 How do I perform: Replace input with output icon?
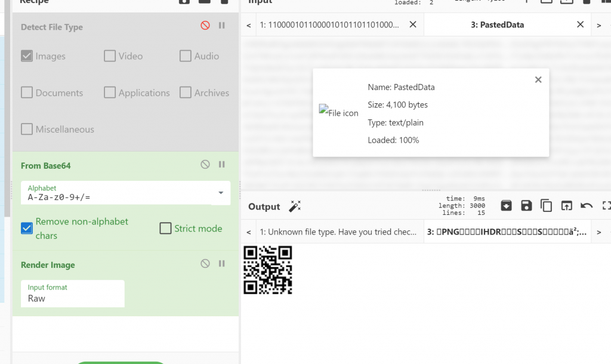click(567, 205)
